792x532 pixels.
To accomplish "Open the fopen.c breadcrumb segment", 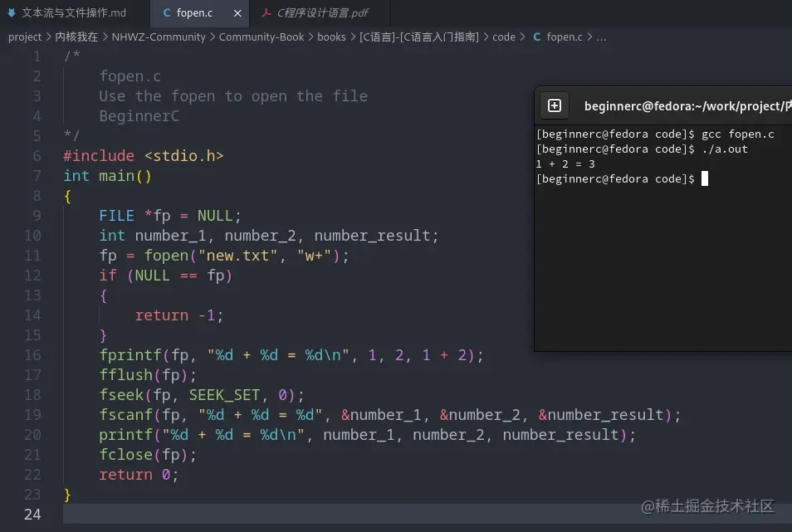I will click(565, 37).
